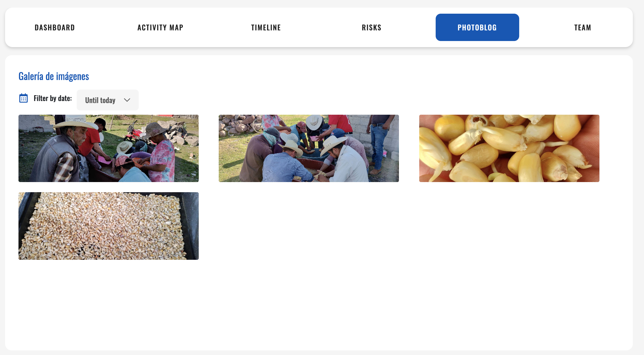Screen dimensions: 644x355
Task: Click the Filter by date label
Action: coord(53,98)
